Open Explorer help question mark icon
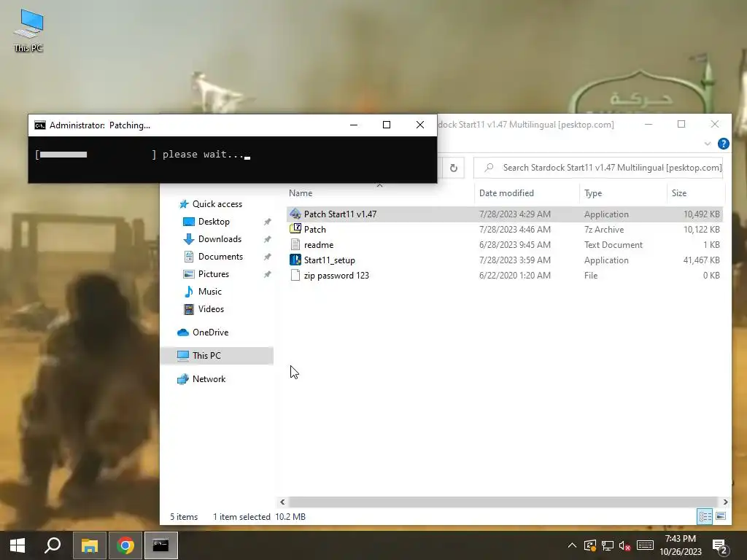747x560 pixels. pyautogui.click(x=723, y=144)
